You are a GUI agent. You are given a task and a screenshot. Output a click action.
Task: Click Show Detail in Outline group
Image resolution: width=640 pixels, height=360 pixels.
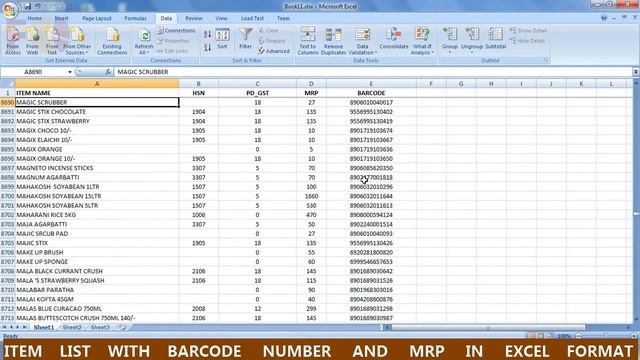tap(528, 31)
